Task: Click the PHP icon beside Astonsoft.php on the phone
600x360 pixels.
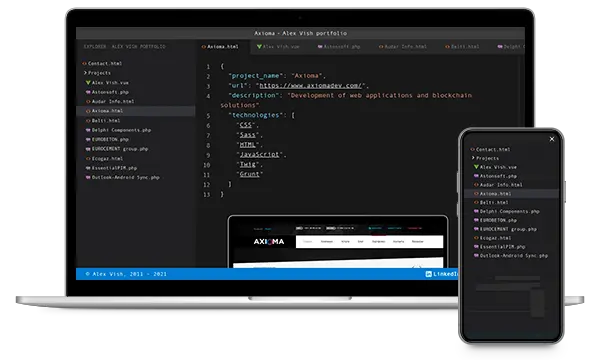Action: (x=476, y=176)
